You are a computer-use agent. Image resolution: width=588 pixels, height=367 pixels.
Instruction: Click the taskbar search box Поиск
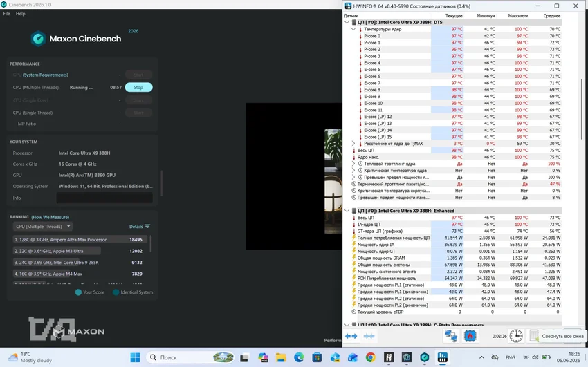pyautogui.click(x=190, y=357)
